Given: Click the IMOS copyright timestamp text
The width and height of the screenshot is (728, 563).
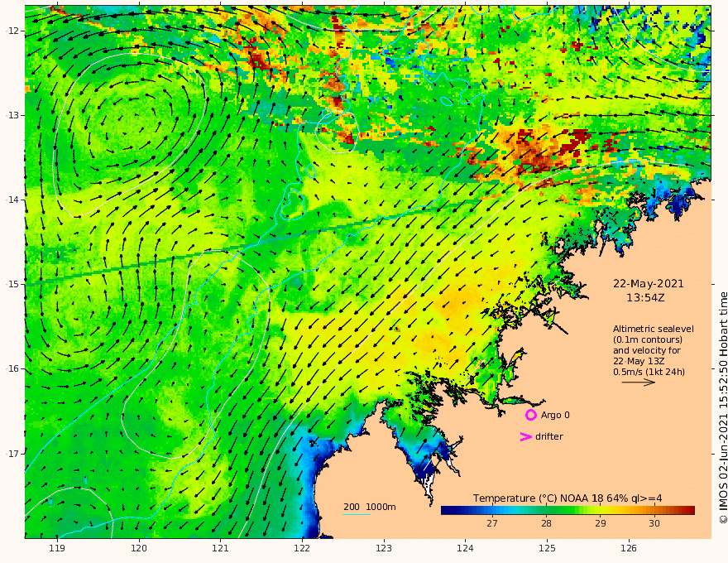Looking at the screenshot, I should (x=723, y=408).
